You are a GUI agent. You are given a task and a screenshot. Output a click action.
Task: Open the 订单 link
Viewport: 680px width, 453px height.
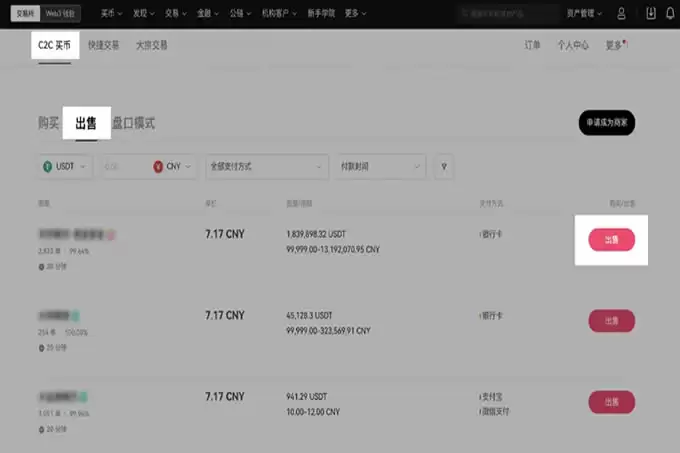[532, 45]
